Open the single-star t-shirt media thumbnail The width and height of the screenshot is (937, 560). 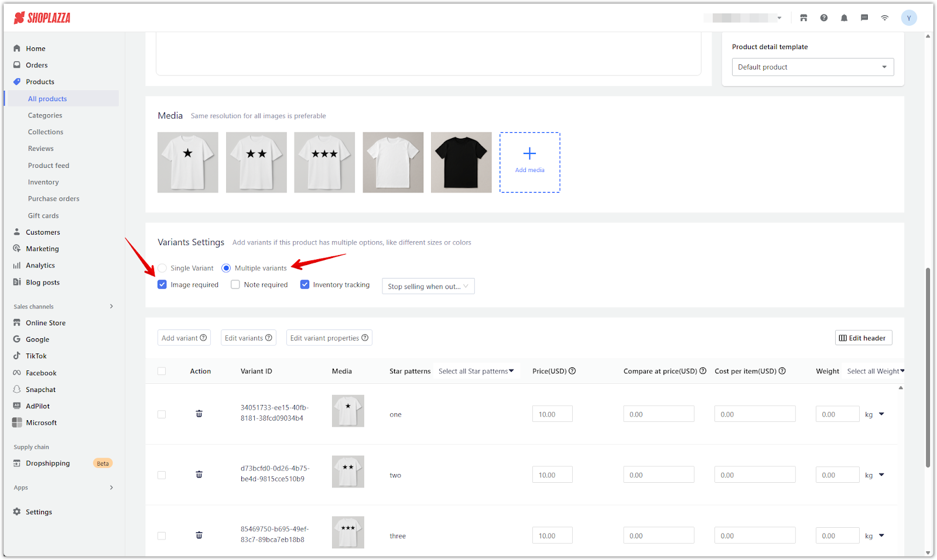[x=188, y=162]
